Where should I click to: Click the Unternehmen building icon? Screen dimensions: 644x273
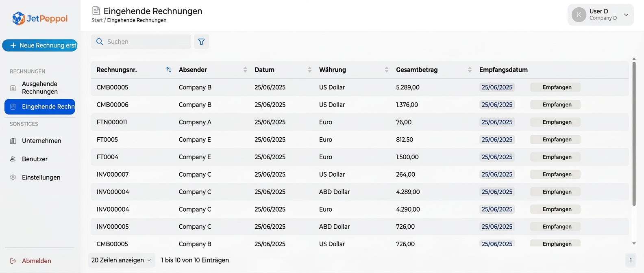(x=13, y=141)
